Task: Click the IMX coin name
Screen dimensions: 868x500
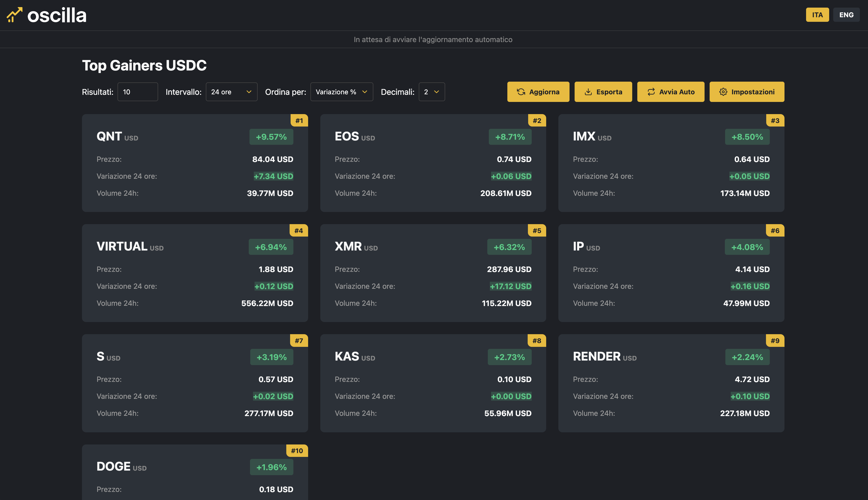Action: tap(584, 136)
